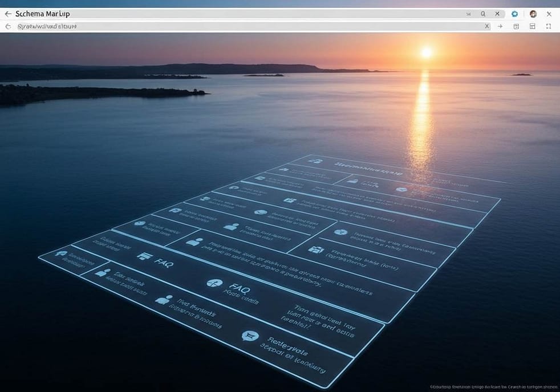Click the X inside the top search field
Image resolution: width=560 pixels, height=392 pixels.
pyautogui.click(x=497, y=14)
